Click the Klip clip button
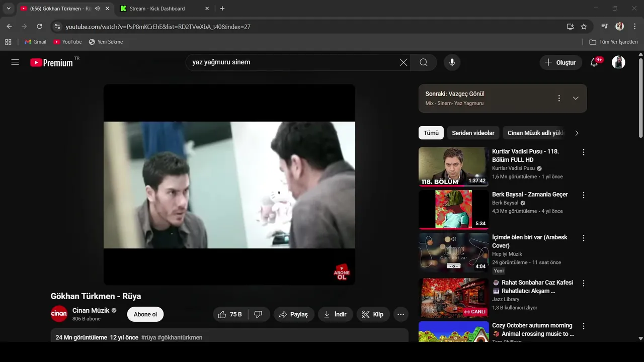Screen dimensions: 644x362 [373, 314]
